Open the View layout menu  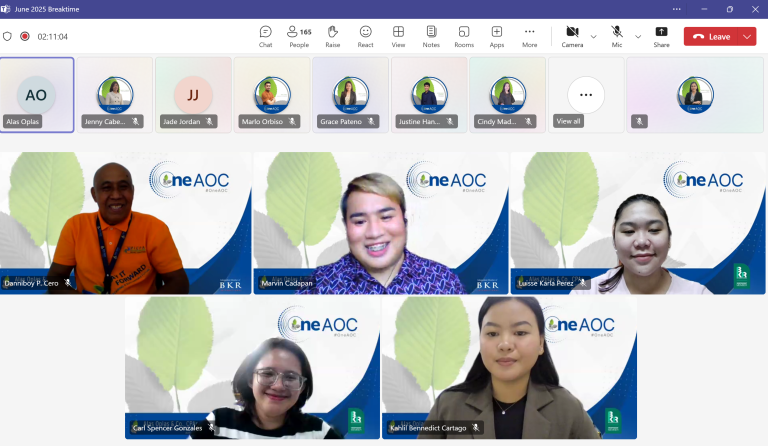click(398, 36)
